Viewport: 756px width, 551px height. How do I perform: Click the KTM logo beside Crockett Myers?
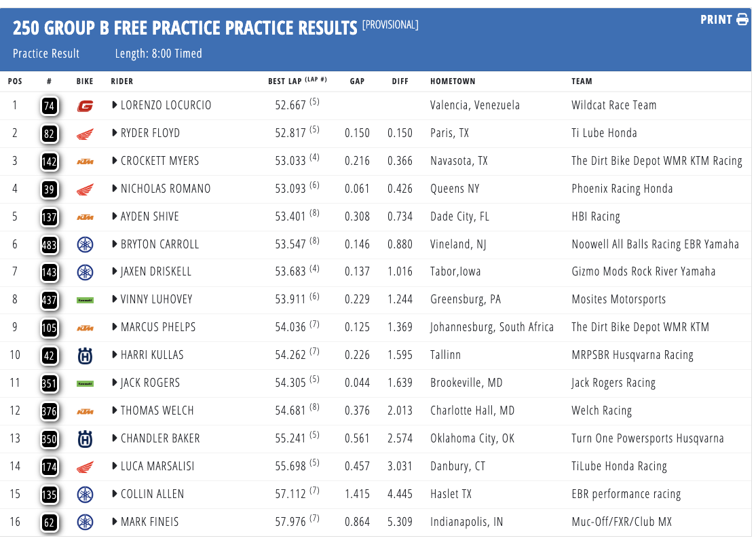tap(85, 161)
